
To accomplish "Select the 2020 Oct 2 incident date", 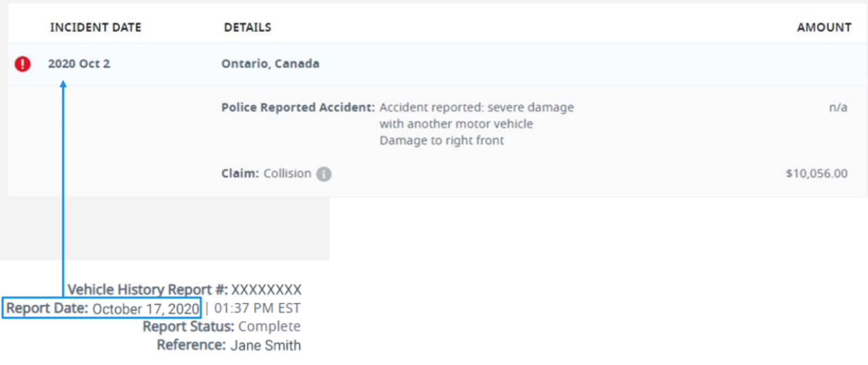I will [x=79, y=64].
